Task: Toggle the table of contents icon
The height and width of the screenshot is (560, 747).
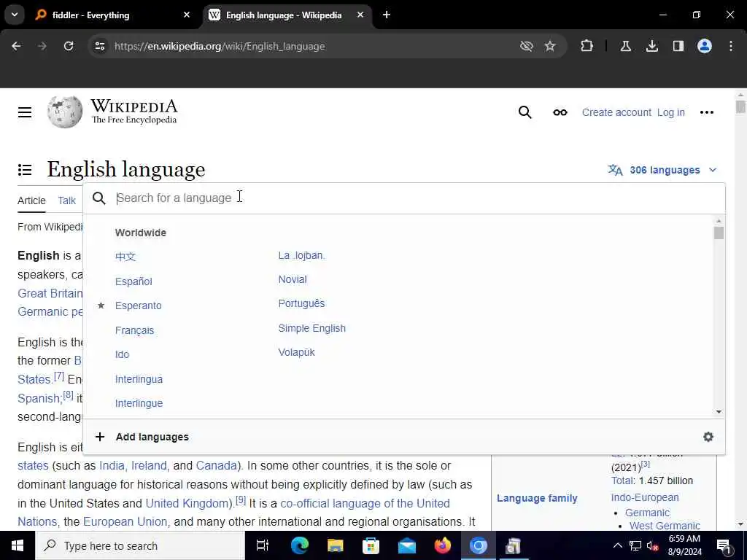Action: pyautogui.click(x=25, y=169)
